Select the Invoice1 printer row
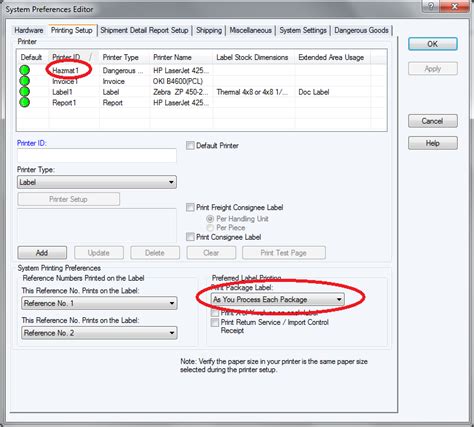 pos(202,81)
